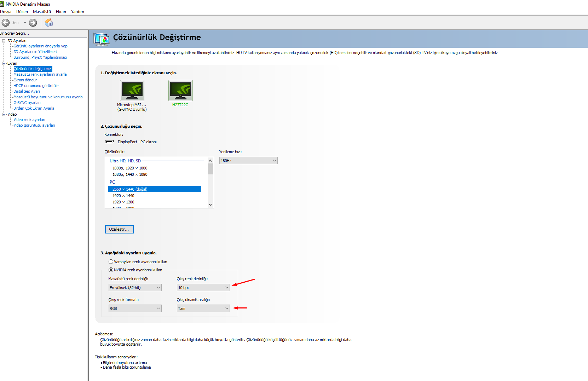This screenshot has width=588, height=381.
Task: Open the Yardım menu
Action: [x=77, y=12]
